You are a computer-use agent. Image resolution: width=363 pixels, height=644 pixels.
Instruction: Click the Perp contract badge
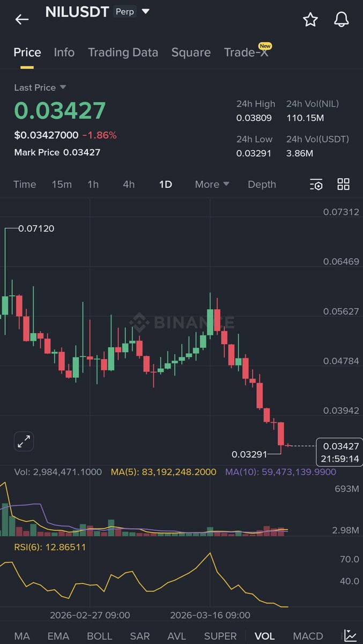pyautogui.click(x=125, y=12)
